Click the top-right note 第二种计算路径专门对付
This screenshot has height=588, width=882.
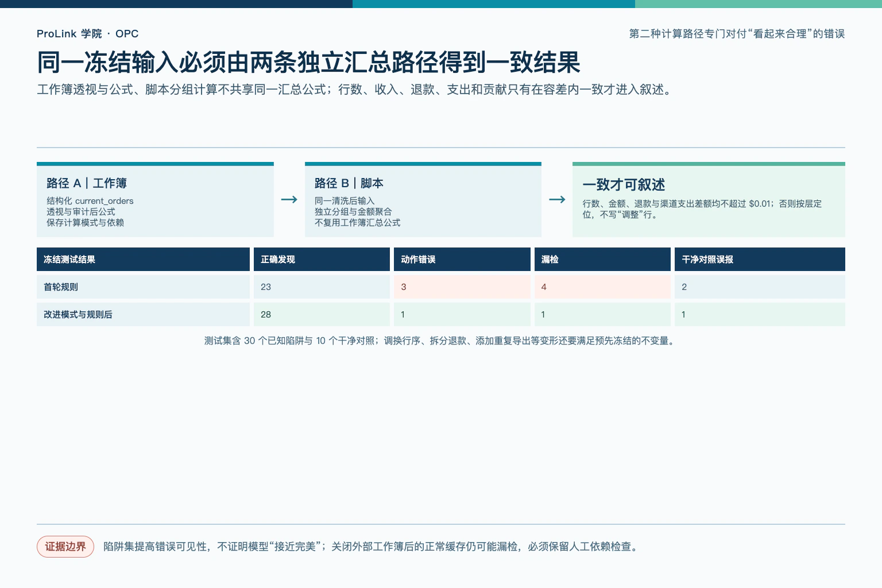pyautogui.click(x=737, y=34)
